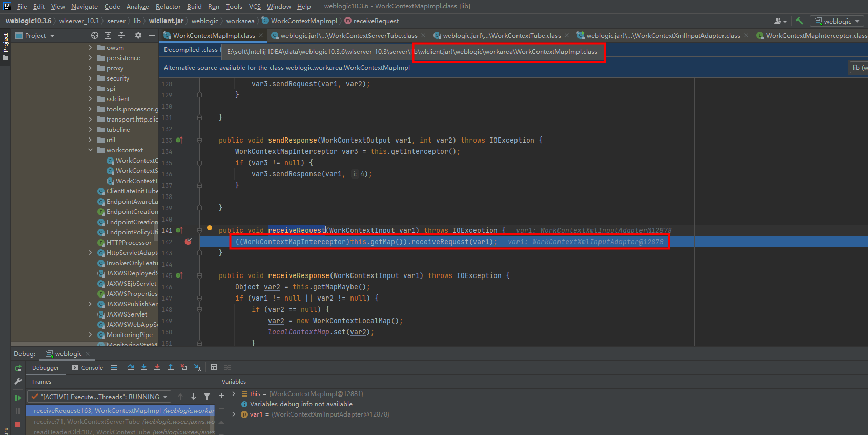Image resolution: width=868 pixels, height=435 pixels.
Task: Switch to the Debugger tab
Action: point(46,367)
